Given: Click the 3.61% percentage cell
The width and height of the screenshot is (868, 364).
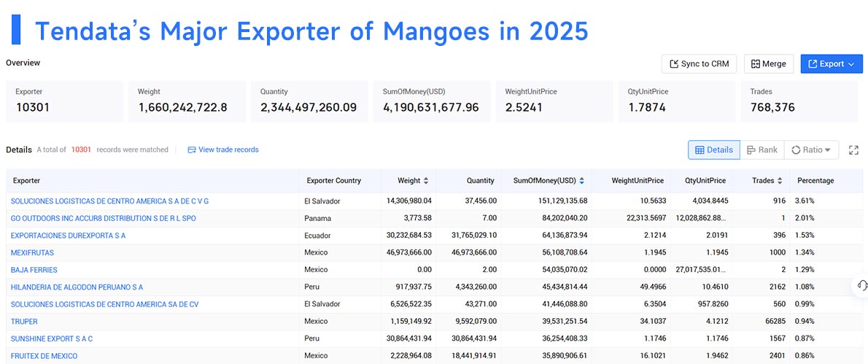Looking at the screenshot, I should click(x=805, y=201).
